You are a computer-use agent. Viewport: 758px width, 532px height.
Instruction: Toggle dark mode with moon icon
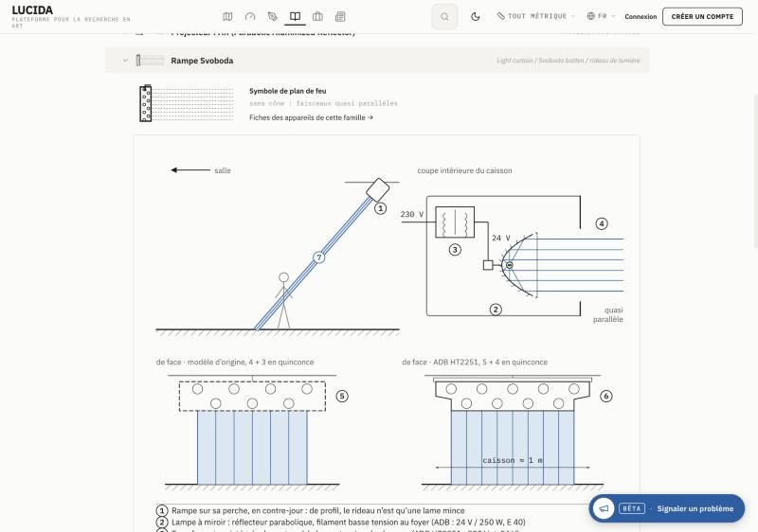tap(476, 16)
